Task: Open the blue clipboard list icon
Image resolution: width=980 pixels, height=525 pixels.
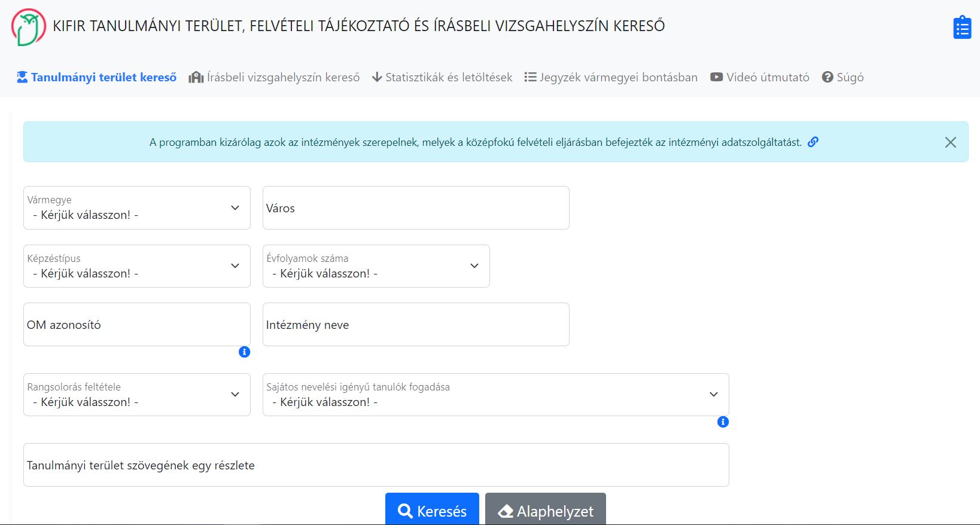Action: pyautogui.click(x=961, y=28)
